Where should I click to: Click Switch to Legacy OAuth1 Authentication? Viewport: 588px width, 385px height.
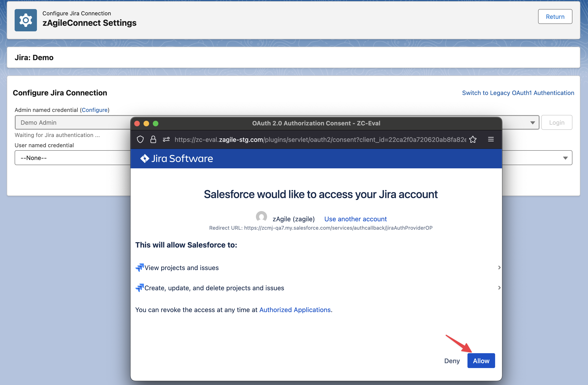pos(518,93)
